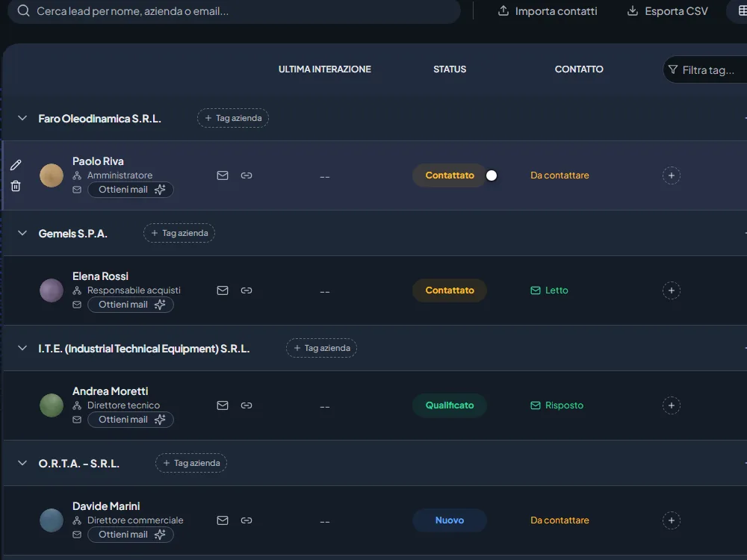Add a tag with plus icon for Davide Marini
Viewport: 747px width, 560px height.
pos(672,520)
